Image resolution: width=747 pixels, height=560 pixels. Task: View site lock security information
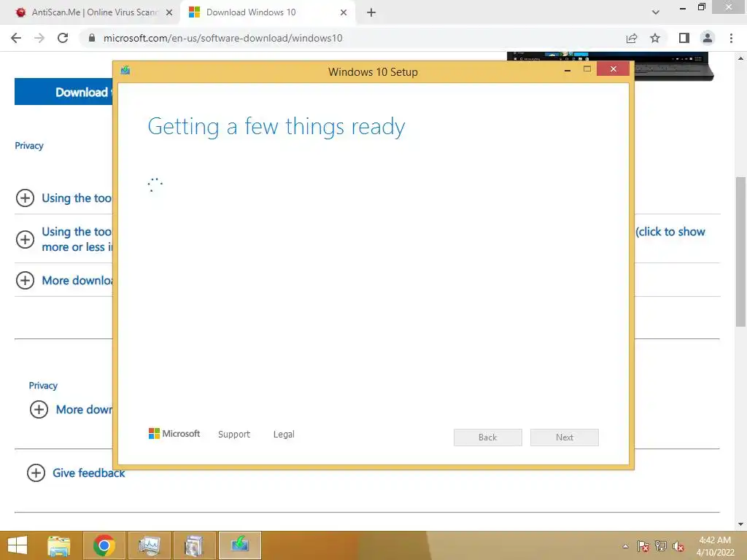tap(92, 38)
